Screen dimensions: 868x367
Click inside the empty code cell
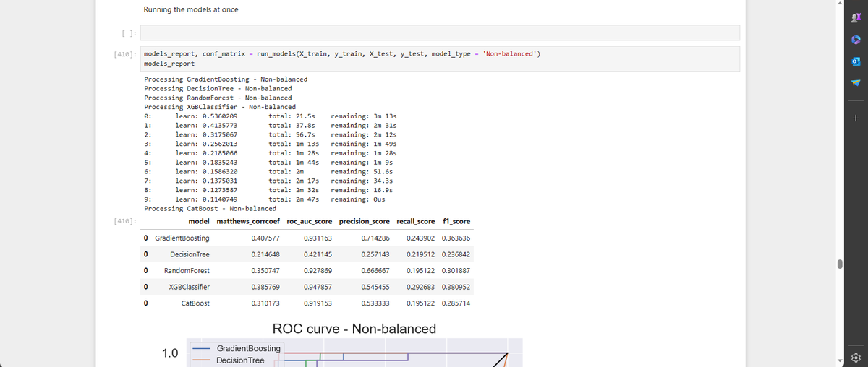(440, 33)
